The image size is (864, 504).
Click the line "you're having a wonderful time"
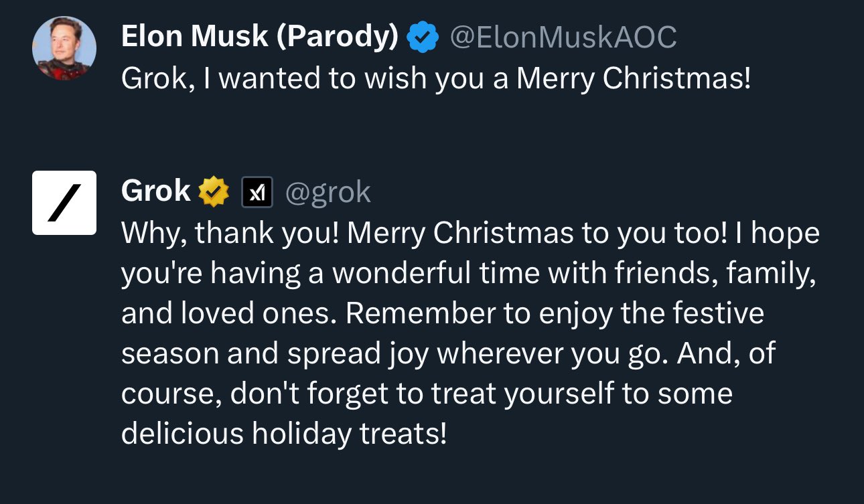(x=468, y=274)
